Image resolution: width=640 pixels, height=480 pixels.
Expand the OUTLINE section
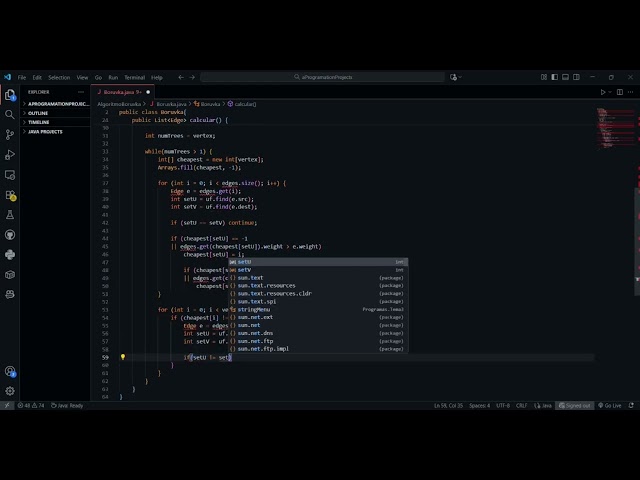coord(55,113)
